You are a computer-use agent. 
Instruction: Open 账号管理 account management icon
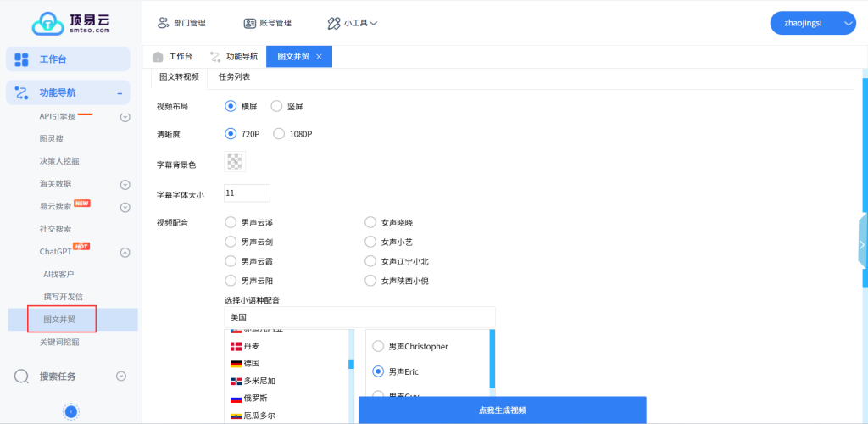click(x=249, y=23)
